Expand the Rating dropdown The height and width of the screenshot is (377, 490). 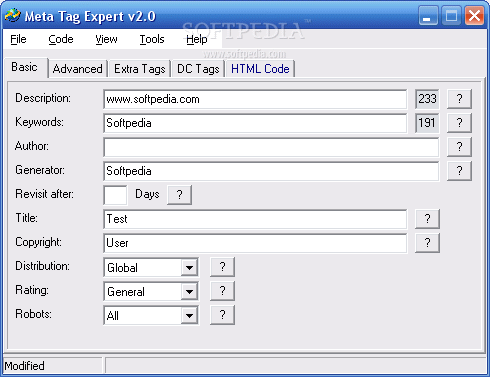point(189,291)
